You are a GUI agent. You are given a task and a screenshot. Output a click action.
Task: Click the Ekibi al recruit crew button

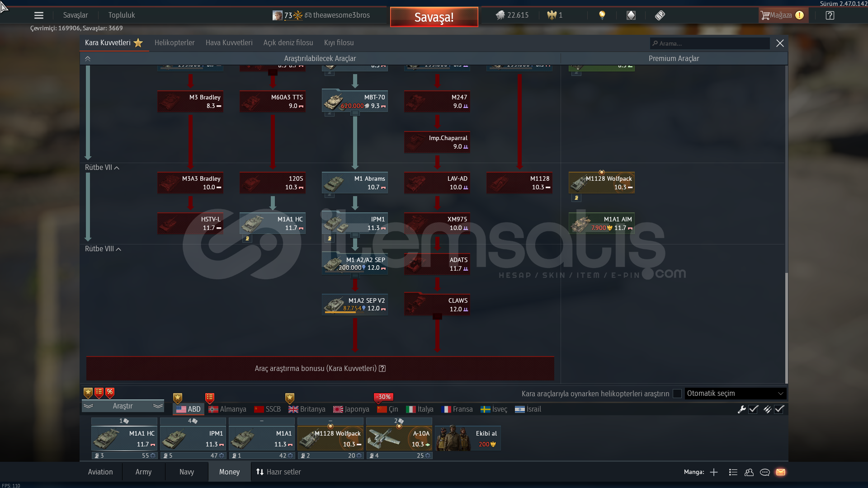coord(468,438)
